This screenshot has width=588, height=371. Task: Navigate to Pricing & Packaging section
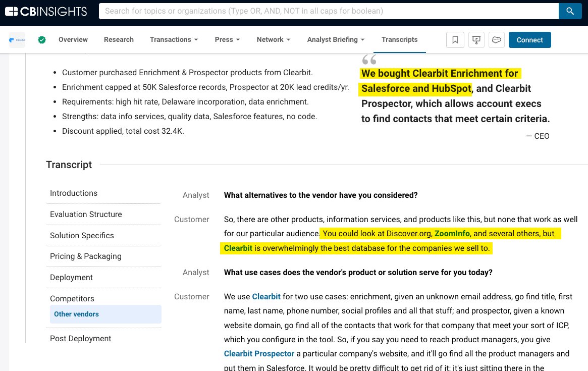click(85, 256)
